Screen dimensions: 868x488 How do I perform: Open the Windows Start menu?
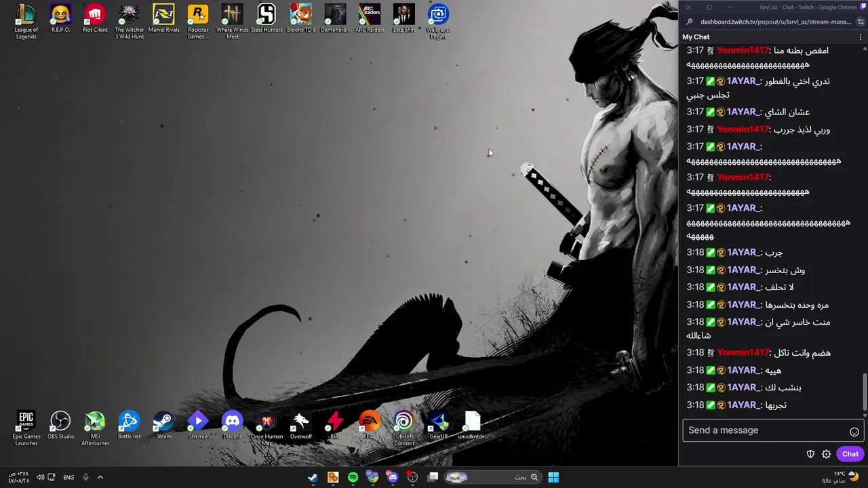click(553, 477)
